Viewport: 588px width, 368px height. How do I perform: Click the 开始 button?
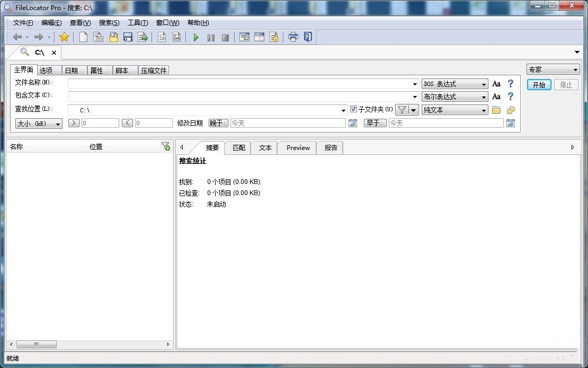point(539,85)
